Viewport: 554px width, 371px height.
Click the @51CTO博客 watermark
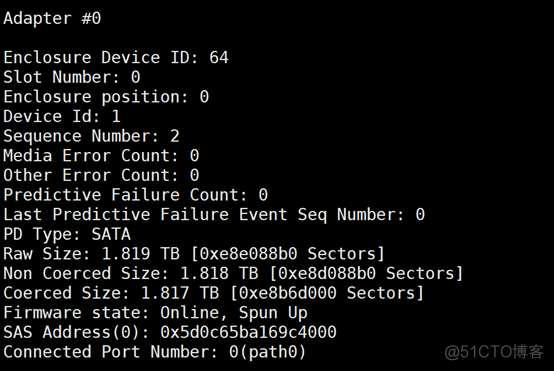[x=494, y=352]
